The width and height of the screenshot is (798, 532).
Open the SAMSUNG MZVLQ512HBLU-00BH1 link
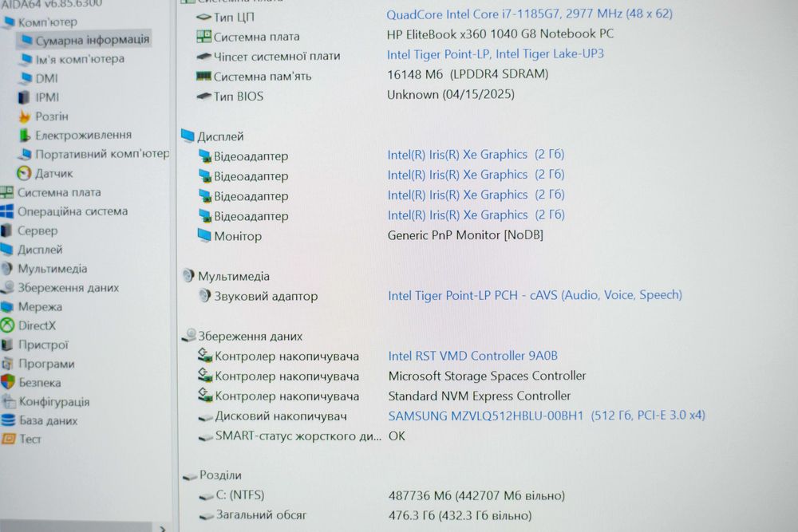click(x=547, y=416)
